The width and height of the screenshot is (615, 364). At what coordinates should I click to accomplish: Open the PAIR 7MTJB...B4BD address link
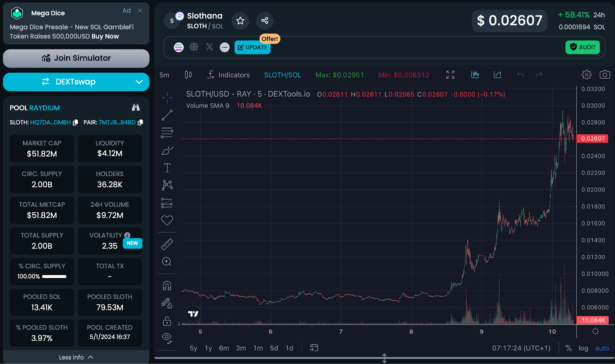coord(117,122)
